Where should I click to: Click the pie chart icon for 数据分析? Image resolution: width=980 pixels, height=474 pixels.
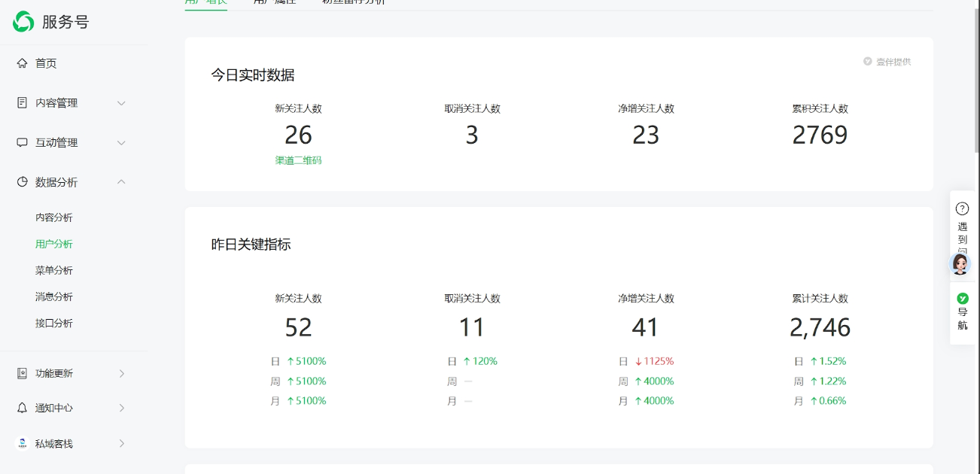tap(22, 182)
